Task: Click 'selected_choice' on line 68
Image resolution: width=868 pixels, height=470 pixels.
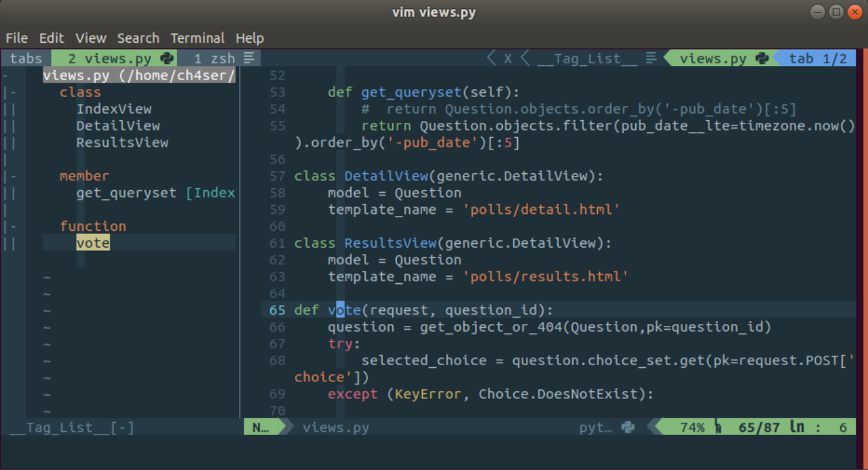Action: [424, 361]
